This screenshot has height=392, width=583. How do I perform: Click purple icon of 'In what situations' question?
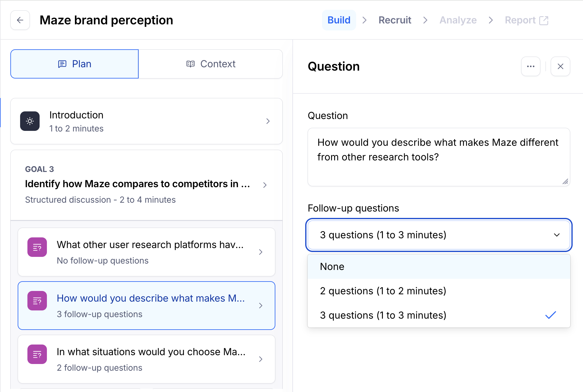tap(37, 354)
